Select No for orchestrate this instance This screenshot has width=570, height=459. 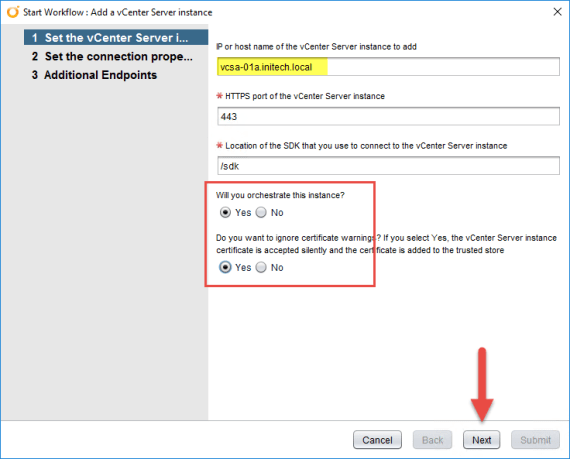pos(261,212)
